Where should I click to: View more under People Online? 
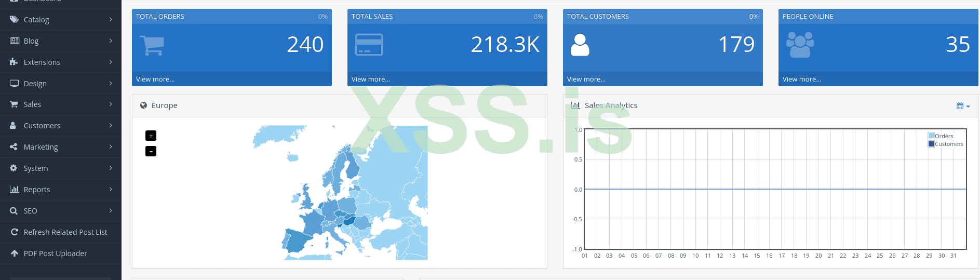(802, 79)
